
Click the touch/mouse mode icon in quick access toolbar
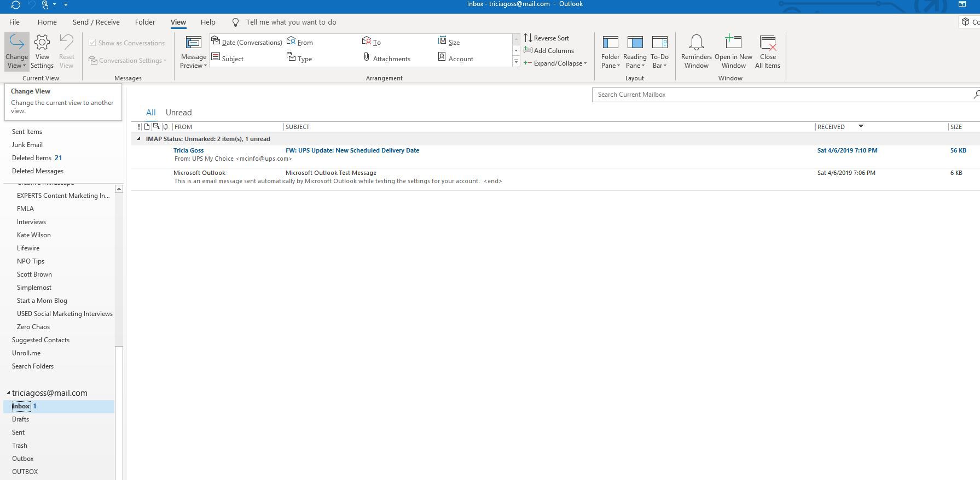(47, 4)
